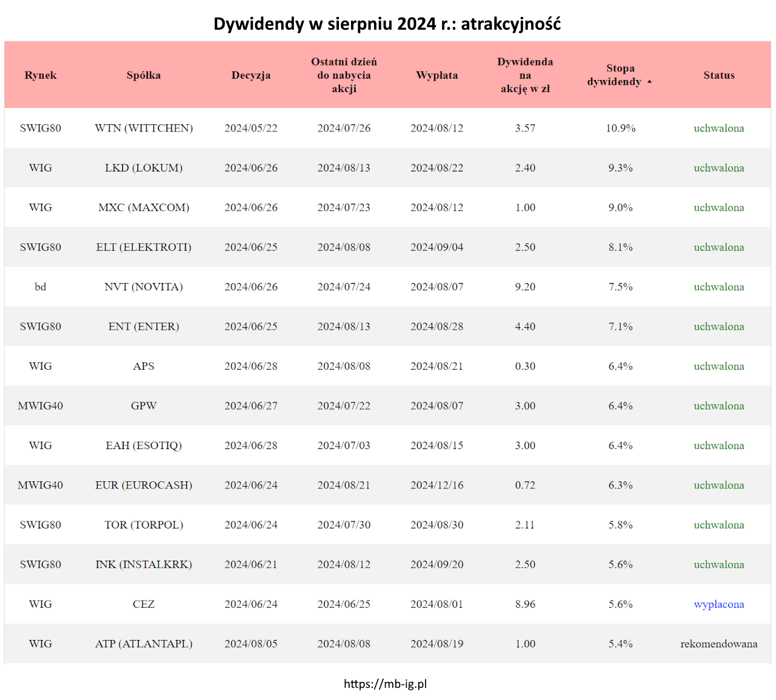Click Ostatni dzień do nabycia akcji header
Image resolution: width=776 pixels, height=700 pixels.
tap(344, 75)
